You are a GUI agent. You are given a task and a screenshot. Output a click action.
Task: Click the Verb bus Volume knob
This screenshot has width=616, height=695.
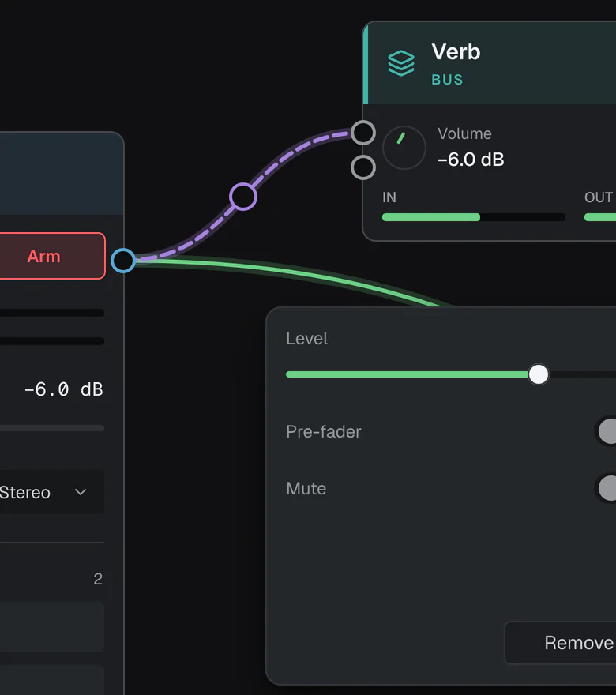404,148
